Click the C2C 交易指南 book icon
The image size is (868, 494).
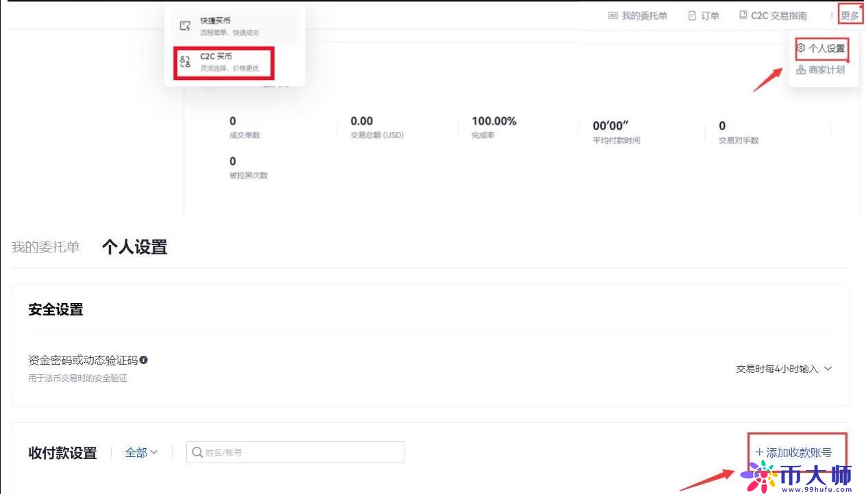pyautogui.click(x=743, y=15)
